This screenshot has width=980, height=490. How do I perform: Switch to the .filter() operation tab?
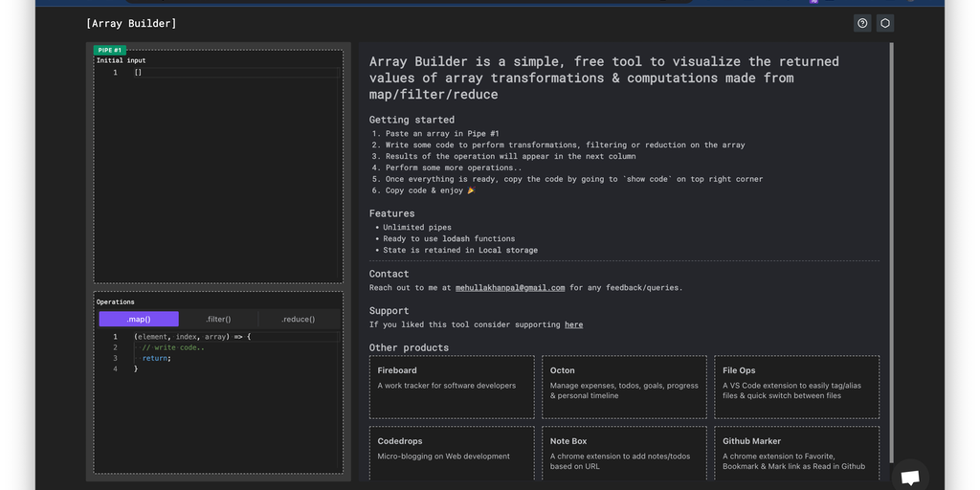218,319
